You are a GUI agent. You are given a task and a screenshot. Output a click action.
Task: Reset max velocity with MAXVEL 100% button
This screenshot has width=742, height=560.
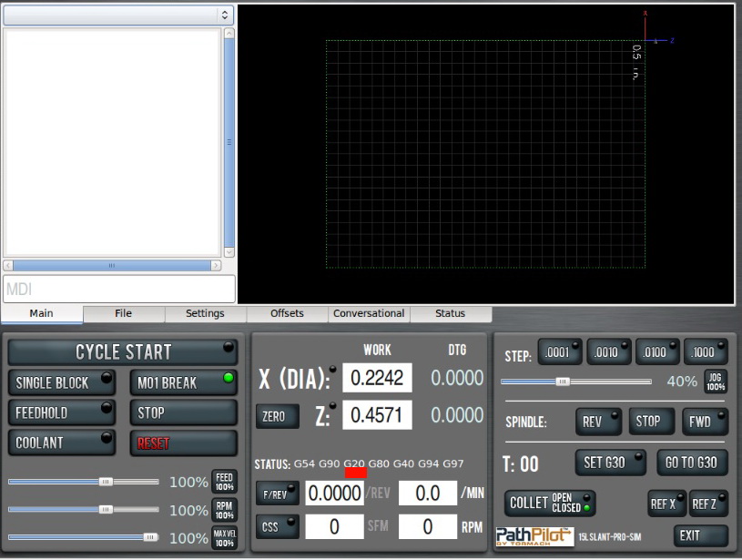click(x=224, y=538)
